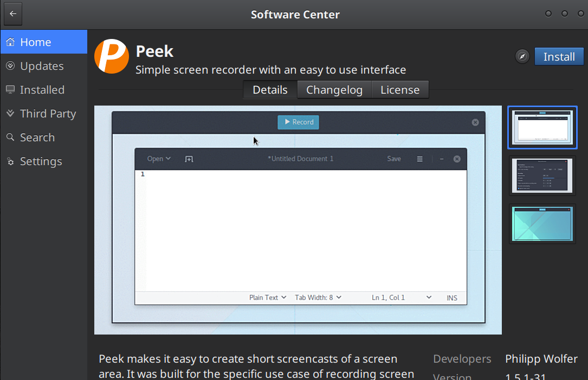Switch to the Changelog tab
The width and height of the screenshot is (588, 380).
(334, 90)
